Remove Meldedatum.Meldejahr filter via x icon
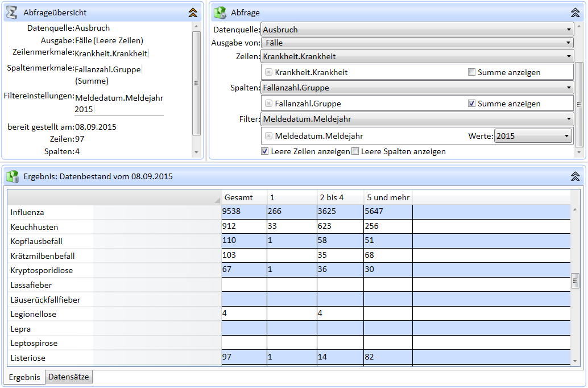This screenshot has height=388, width=588. click(268, 136)
